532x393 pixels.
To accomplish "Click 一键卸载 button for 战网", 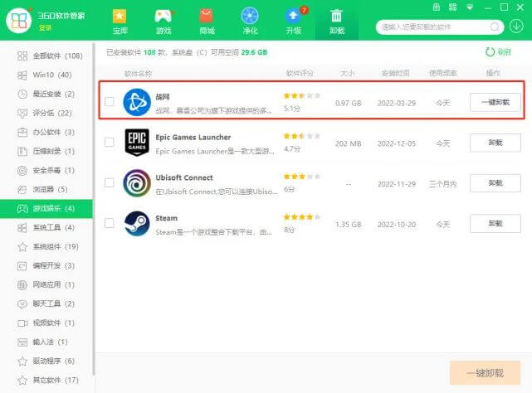I will (495, 102).
